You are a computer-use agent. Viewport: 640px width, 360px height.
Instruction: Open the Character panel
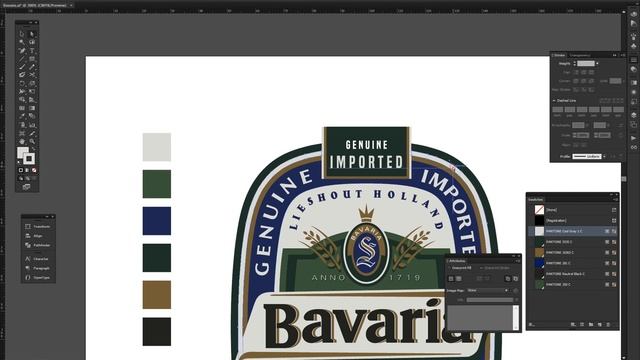click(38, 258)
